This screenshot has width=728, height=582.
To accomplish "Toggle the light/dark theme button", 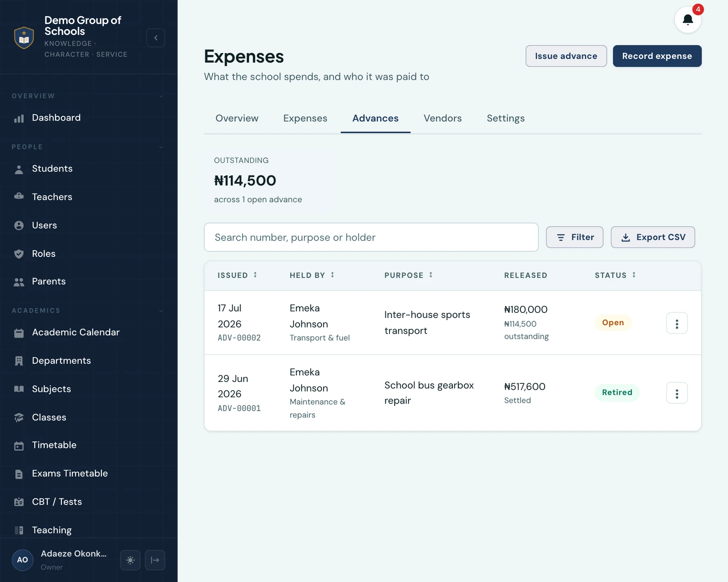I will (x=130, y=560).
